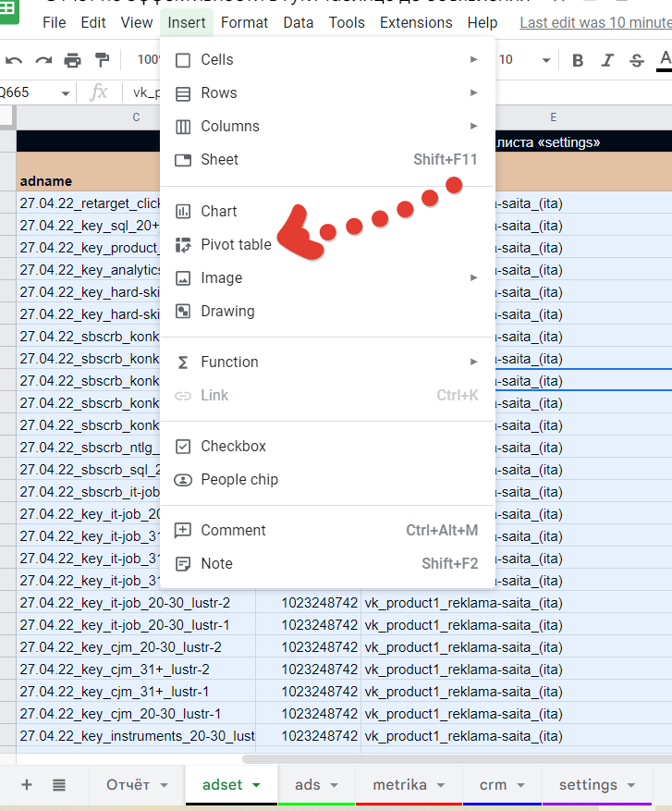
Task: Open the all sheets list icon
Action: [59, 785]
